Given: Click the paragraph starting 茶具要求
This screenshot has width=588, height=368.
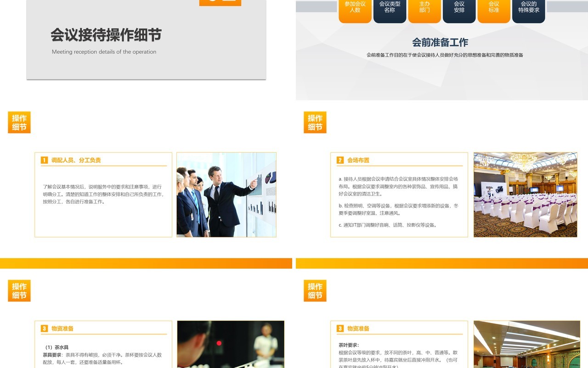Looking at the screenshot, I should click(102, 359).
